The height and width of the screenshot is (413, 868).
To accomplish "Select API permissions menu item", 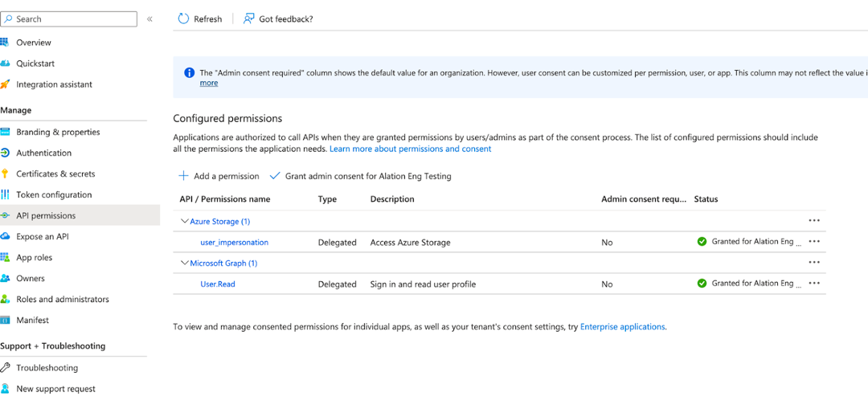I will (x=80, y=216).
